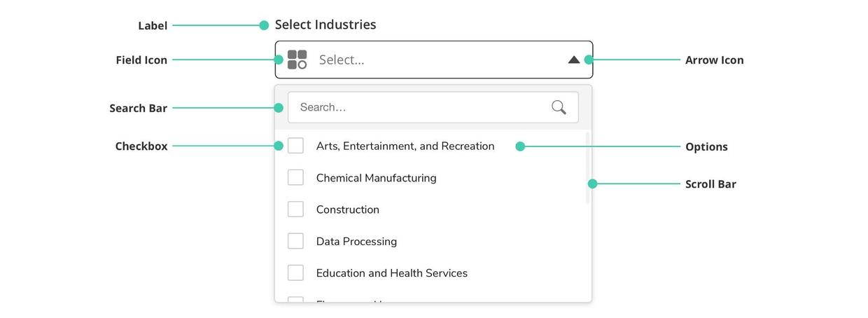Viewport: 868px width, 318px height.
Task: Click the Select… placeholder text in the field
Action: click(x=342, y=60)
